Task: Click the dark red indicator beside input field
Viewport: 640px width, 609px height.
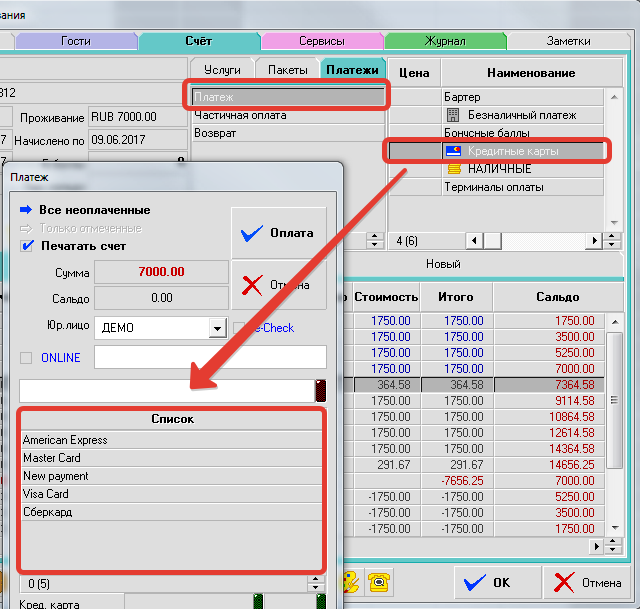Action: click(x=320, y=391)
